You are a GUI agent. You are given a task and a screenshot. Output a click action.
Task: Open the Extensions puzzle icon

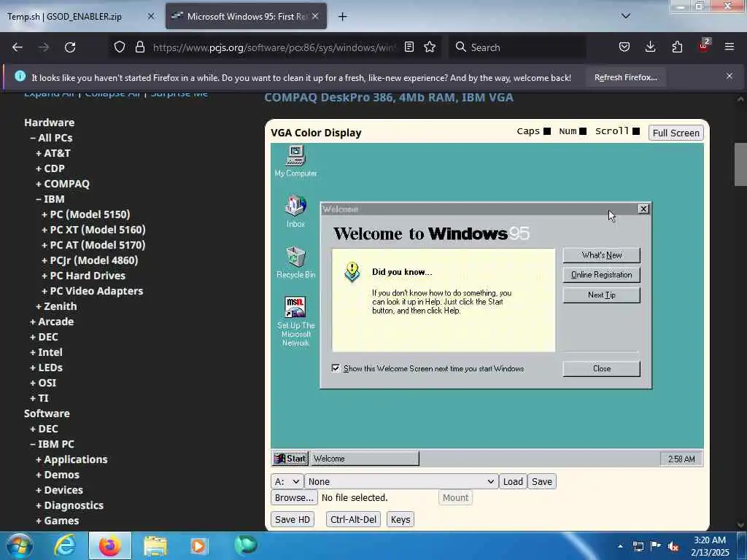point(677,47)
